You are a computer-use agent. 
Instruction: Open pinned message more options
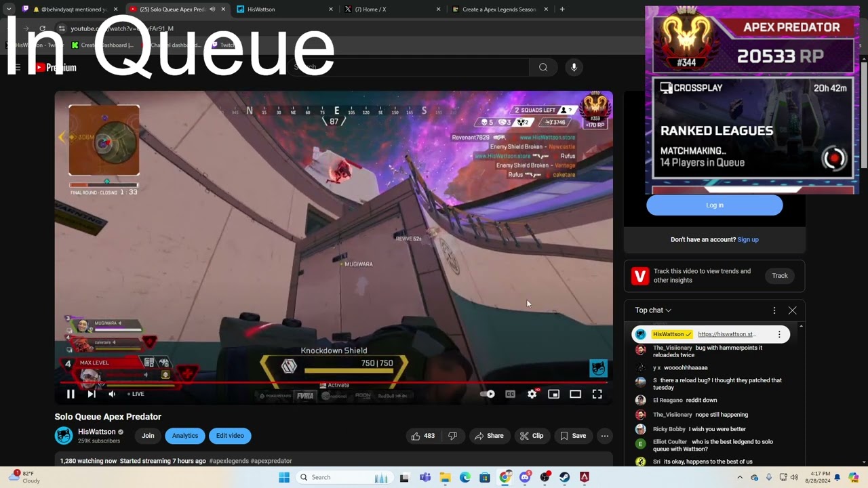tap(779, 334)
